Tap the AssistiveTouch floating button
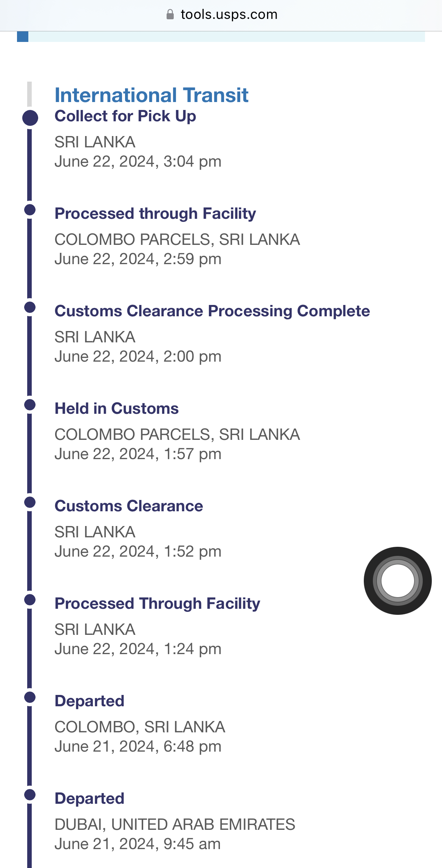Viewport: 442px width, 868px height. (397, 580)
